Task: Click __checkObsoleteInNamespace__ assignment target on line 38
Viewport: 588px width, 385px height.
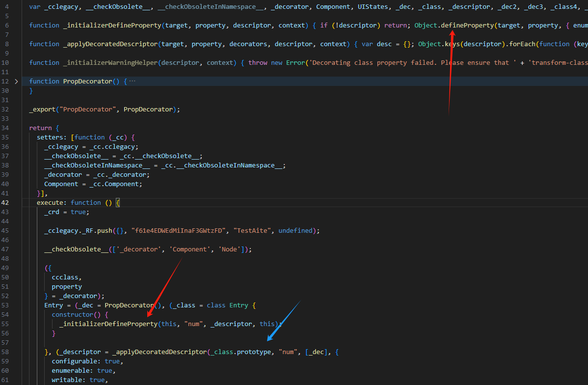Action: point(97,165)
